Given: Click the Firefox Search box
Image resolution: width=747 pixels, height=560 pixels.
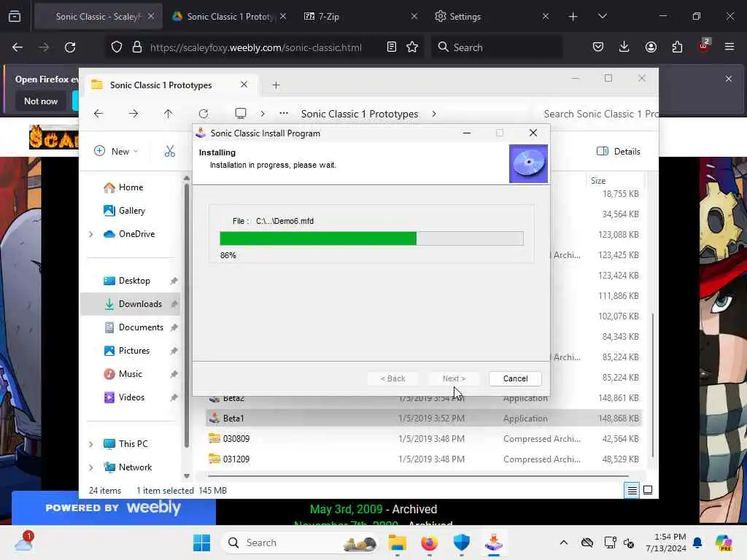Looking at the screenshot, I should click(497, 47).
